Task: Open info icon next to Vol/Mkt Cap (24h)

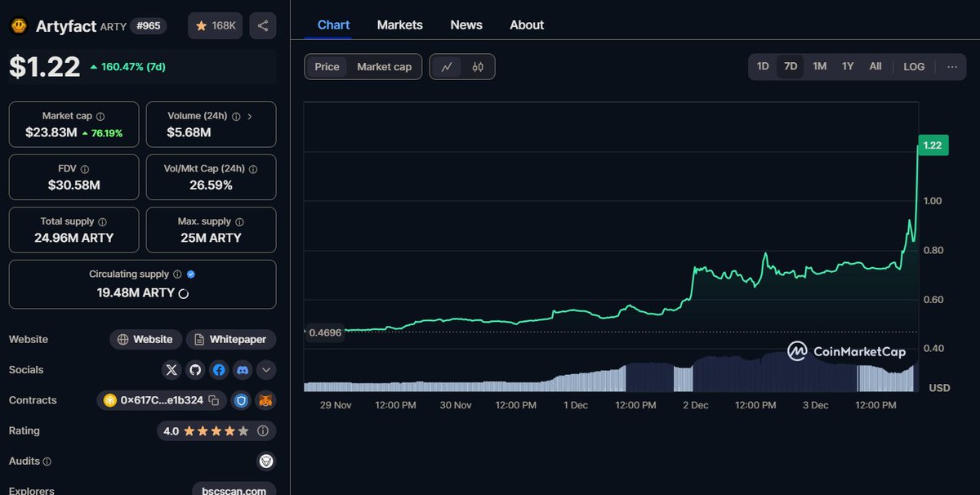Action: click(252, 169)
